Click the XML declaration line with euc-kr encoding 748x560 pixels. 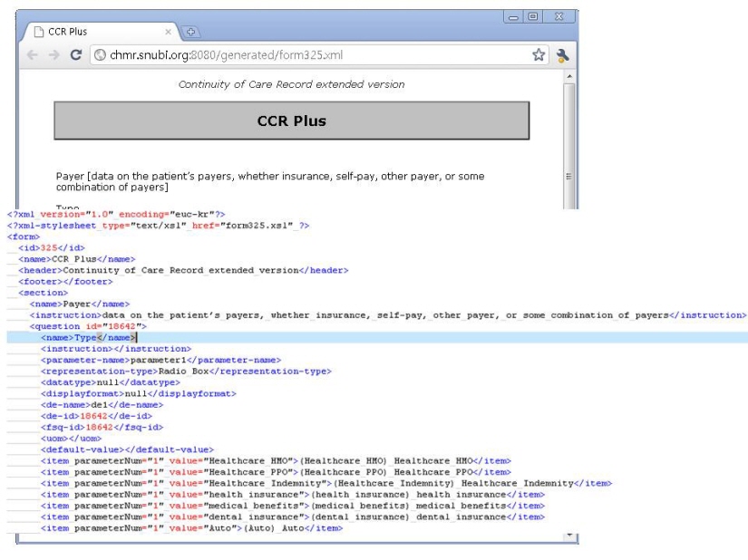point(116,215)
